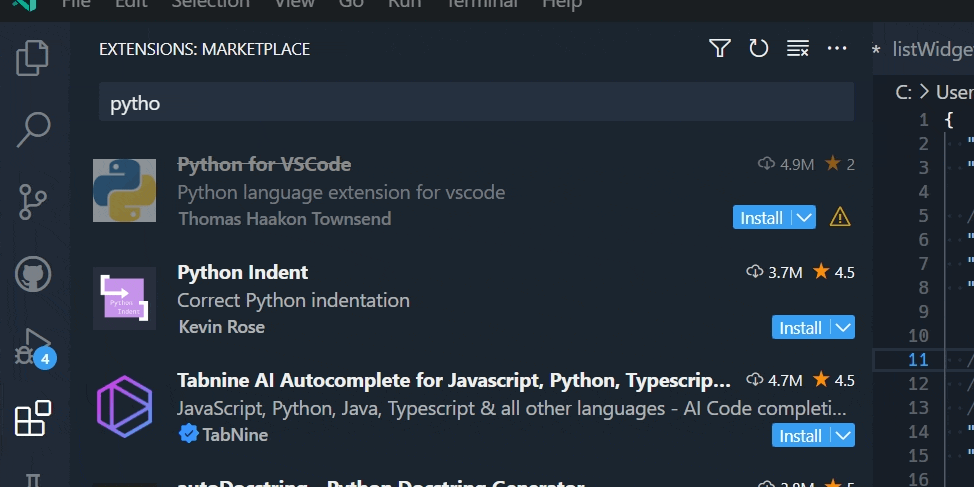Click publisher name 'Kevin Rose'
Image resolution: width=974 pixels, height=487 pixels.
(222, 327)
